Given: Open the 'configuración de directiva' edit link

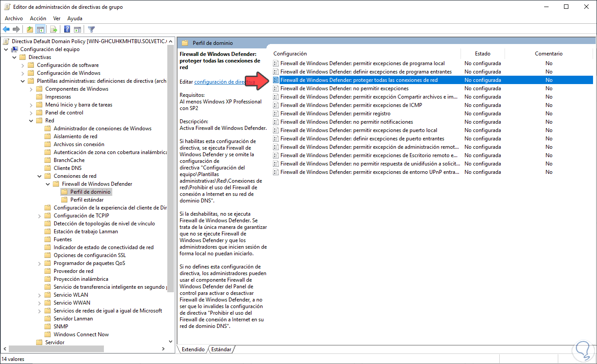Looking at the screenshot, I should pyautogui.click(x=225, y=82).
